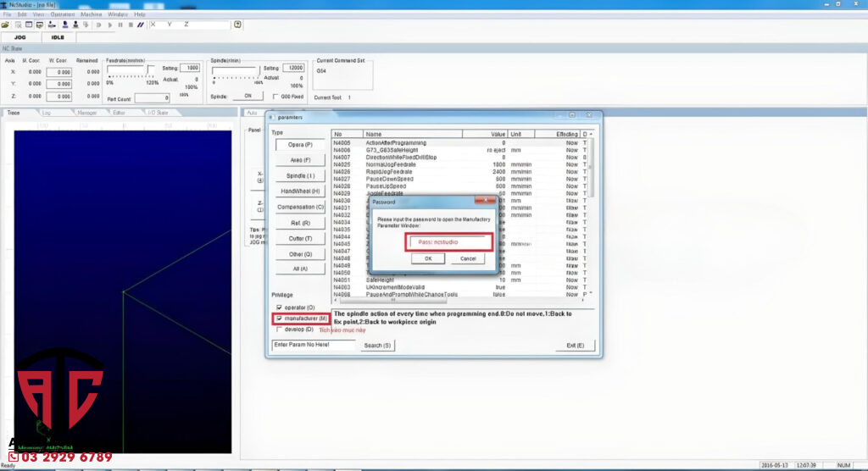Image resolution: width=868 pixels, height=471 pixels.
Task: Switch to the I/O State tab
Action: pos(159,112)
